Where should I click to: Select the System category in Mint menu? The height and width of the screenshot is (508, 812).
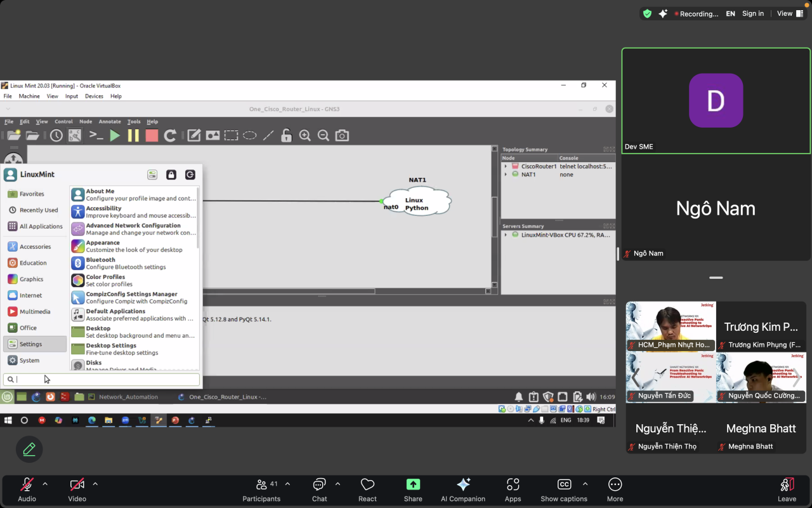(35, 360)
